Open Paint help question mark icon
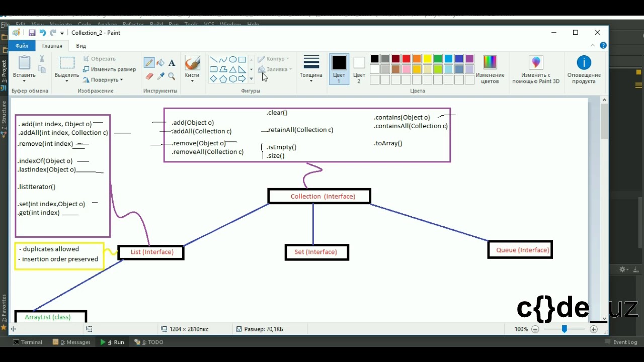This screenshot has height=362, width=644. pos(603,45)
